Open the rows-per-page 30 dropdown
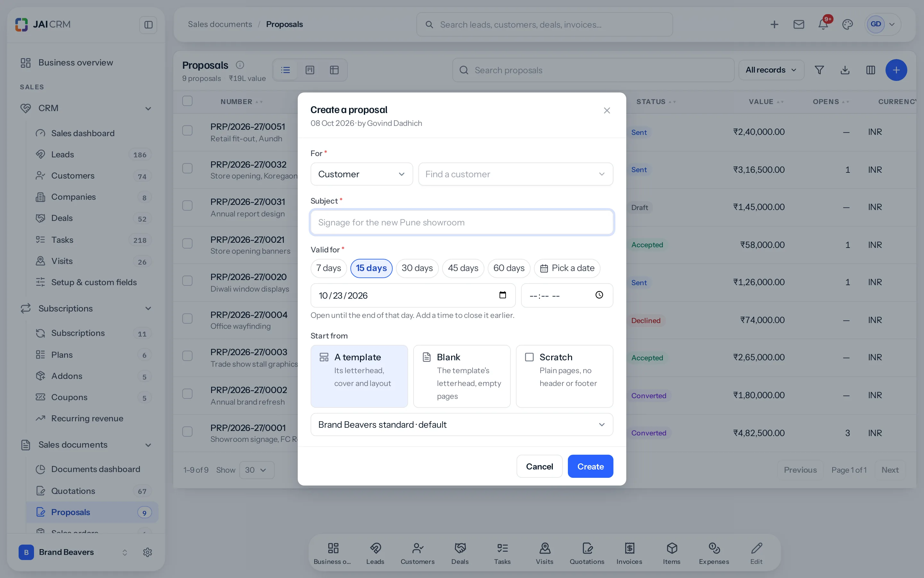This screenshot has height=578, width=924. click(257, 470)
